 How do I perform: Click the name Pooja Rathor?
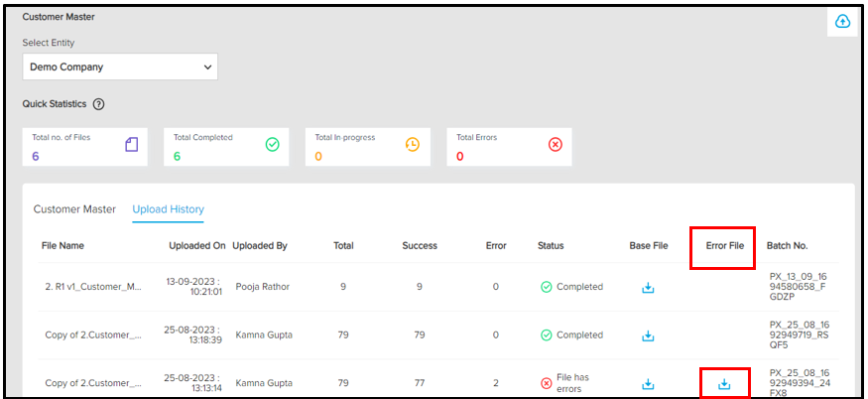[263, 287]
